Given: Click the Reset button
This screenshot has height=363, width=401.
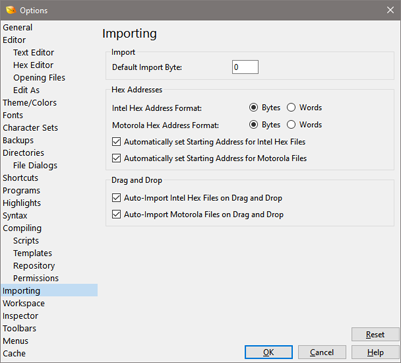Looking at the screenshot, I should 375,334.
